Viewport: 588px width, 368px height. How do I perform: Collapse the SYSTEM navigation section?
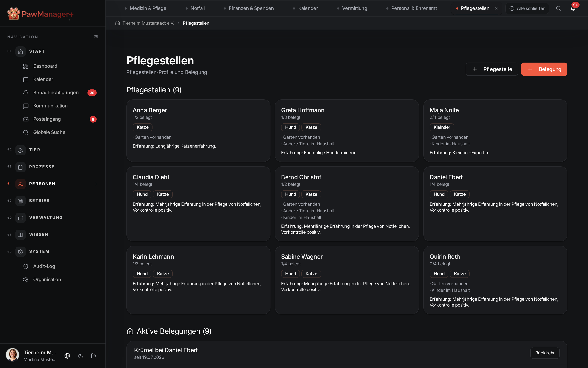point(53,251)
